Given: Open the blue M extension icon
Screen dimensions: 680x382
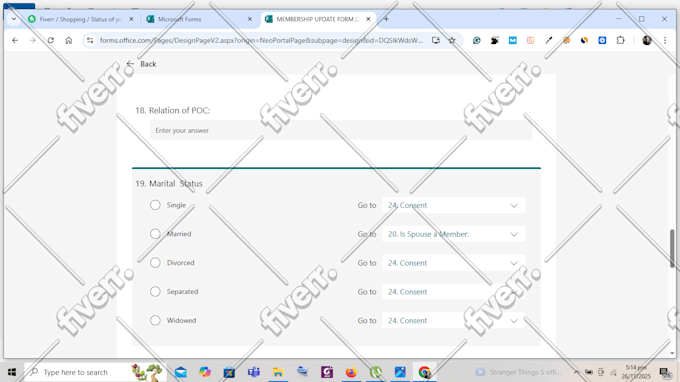Looking at the screenshot, I should point(513,40).
